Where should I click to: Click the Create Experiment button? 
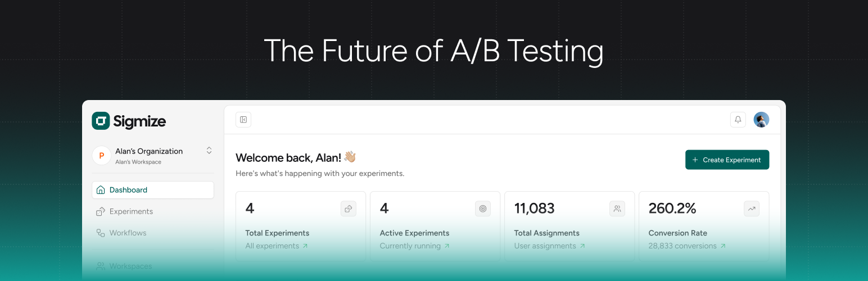click(x=727, y=160)
